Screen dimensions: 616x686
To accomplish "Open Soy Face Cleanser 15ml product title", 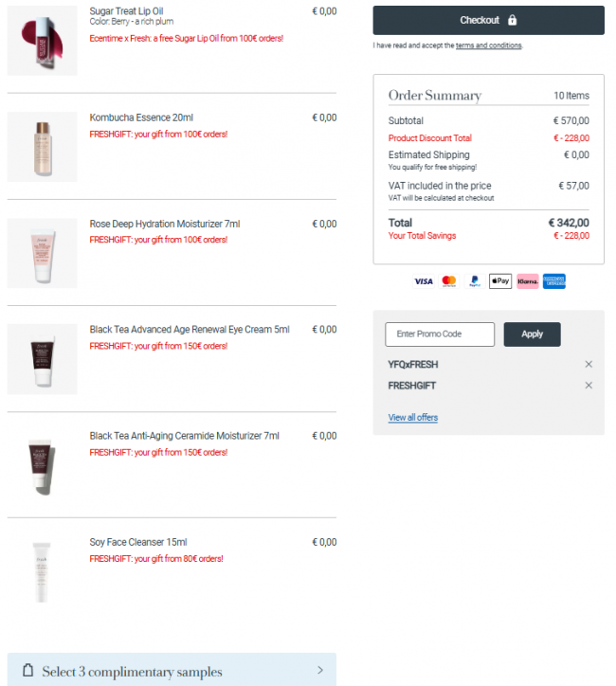I will click(x=138, y=542).
